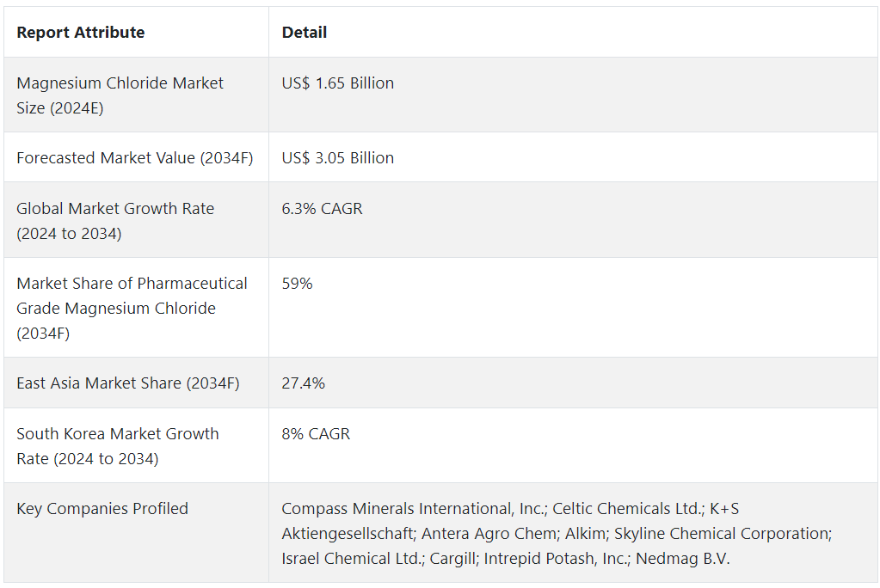Viewport: 880px width, 588px height.
Task: Select the 8% CAGR value
Action: 317,434
